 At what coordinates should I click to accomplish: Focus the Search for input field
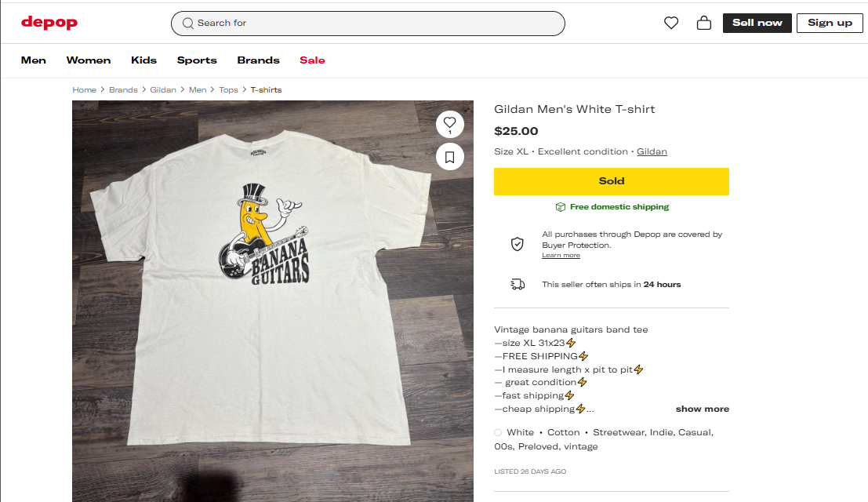[376, 24]
